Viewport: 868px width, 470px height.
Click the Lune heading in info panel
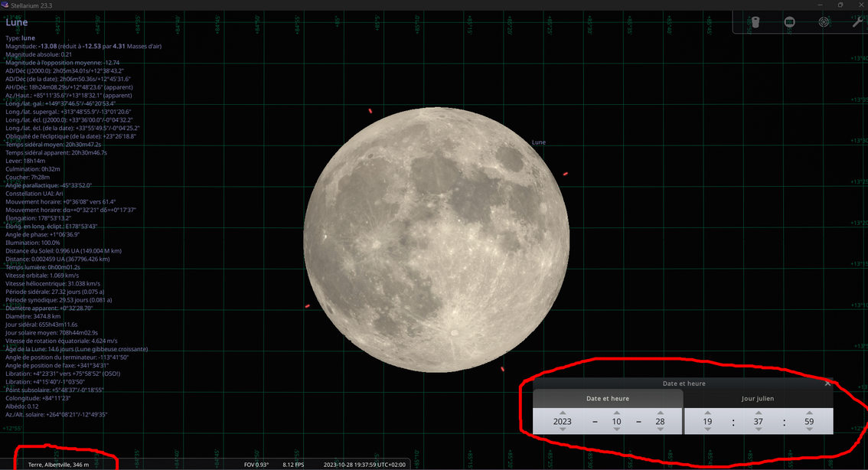point(17,22)
